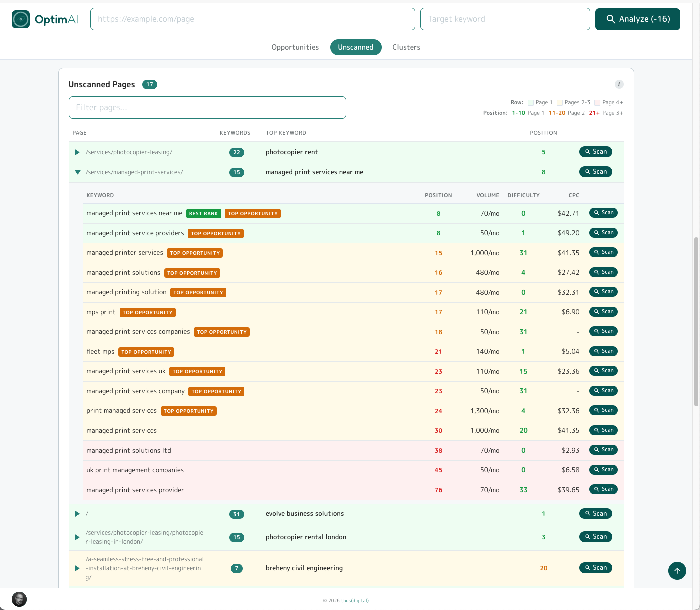The image size is (700, 610).
Task: Scan the managed-print-services page
Action: [x=596, y=172]
